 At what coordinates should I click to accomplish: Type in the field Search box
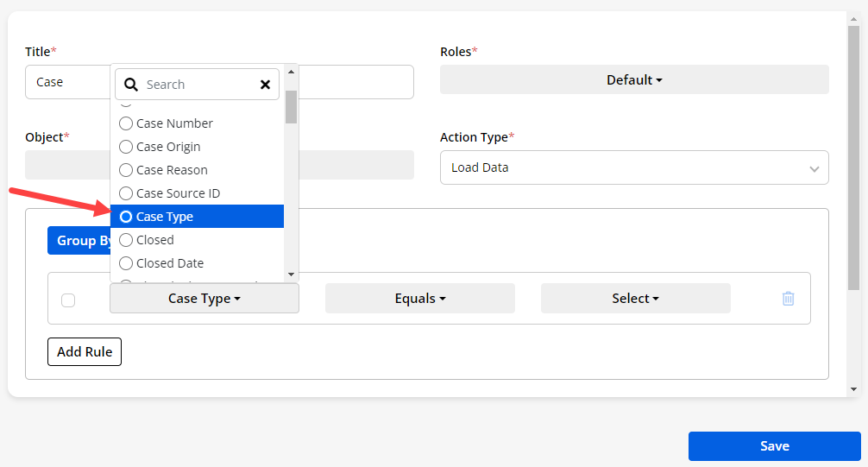point(198,85)
